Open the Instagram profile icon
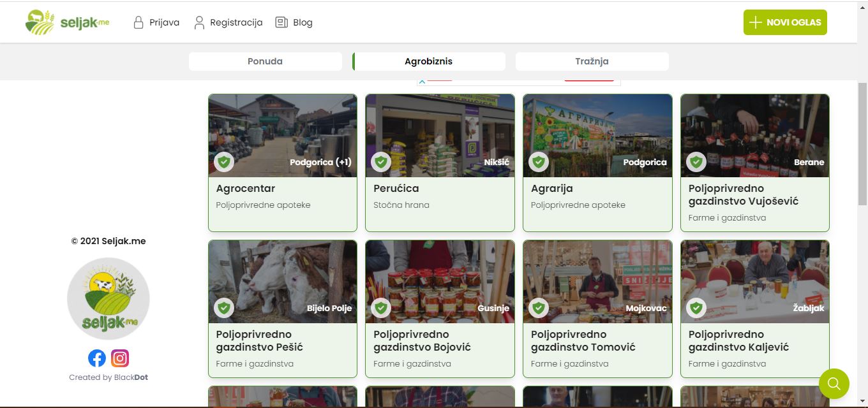 (x=120, y=358)
